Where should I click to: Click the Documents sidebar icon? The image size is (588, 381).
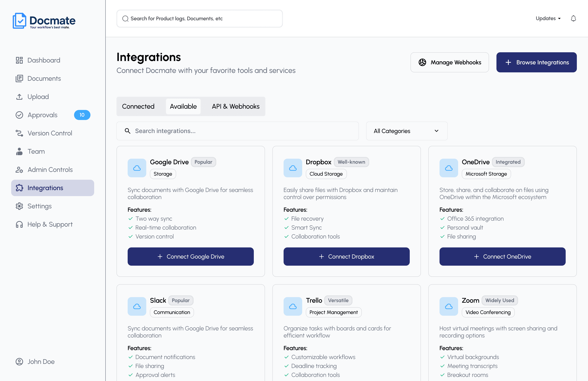19,78
